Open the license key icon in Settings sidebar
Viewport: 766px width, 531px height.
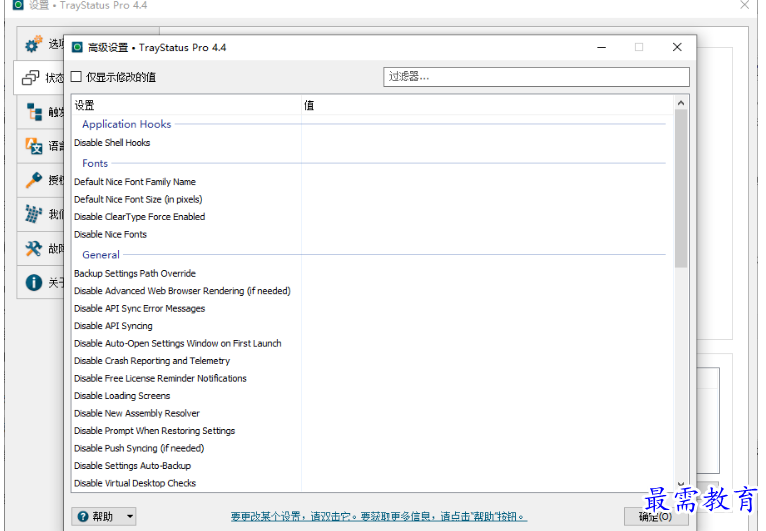[34, 180]
